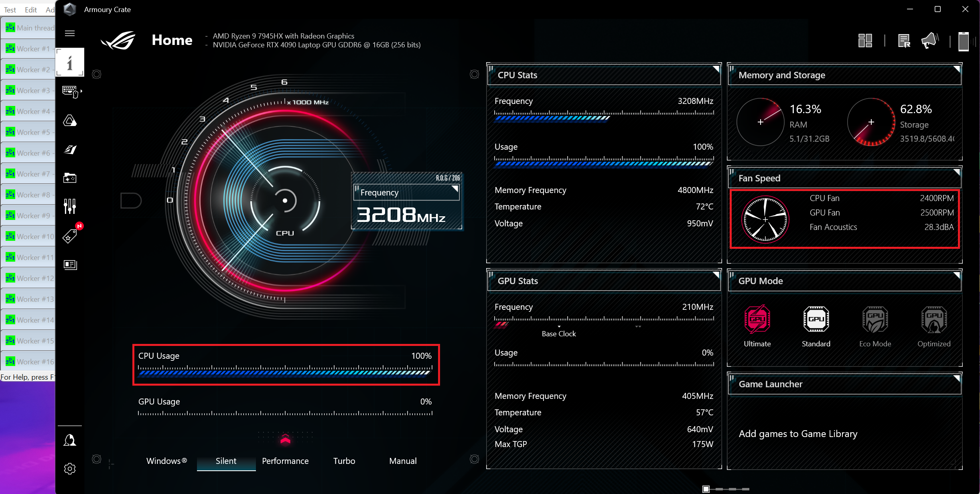Open the Home info sidebar icon
The image size is (980, 494).
pos(70,62)
